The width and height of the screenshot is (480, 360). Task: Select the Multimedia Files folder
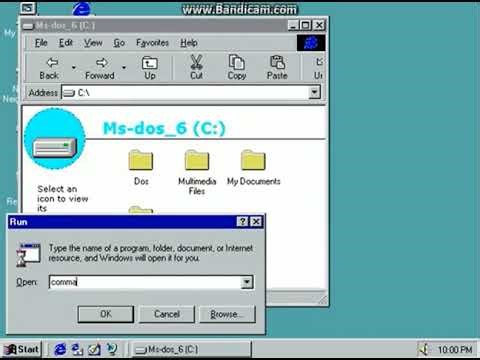pyautogui.click(x=197, y=172)
